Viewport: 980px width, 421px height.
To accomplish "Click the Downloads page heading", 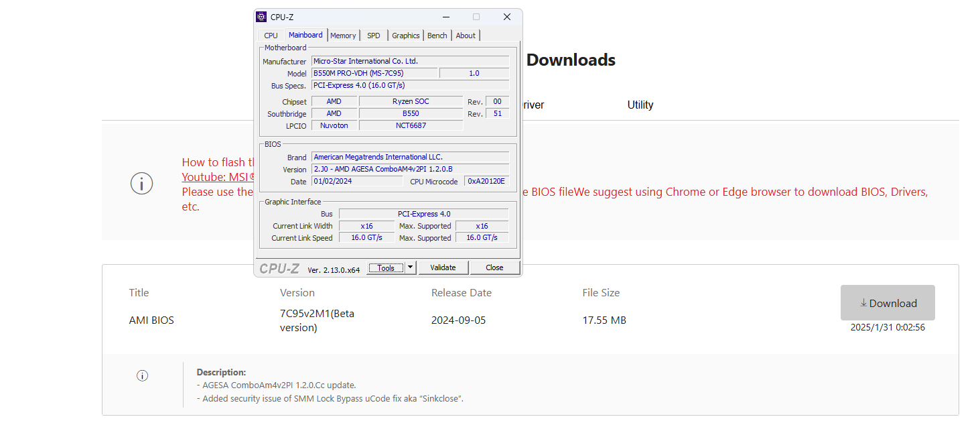I will [571, 60].
